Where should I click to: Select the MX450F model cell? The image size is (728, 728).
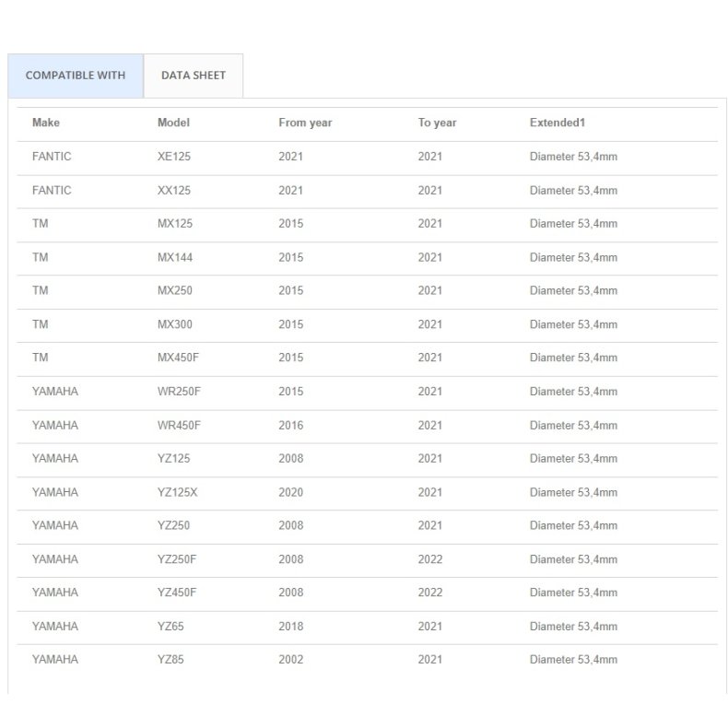click(178, 358)
